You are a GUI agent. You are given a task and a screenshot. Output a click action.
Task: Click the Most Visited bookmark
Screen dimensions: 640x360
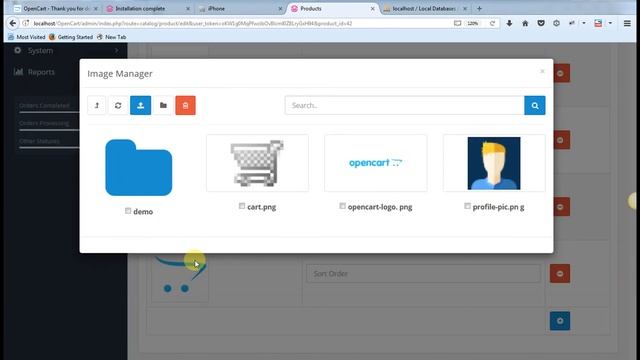tap(27, 37)
